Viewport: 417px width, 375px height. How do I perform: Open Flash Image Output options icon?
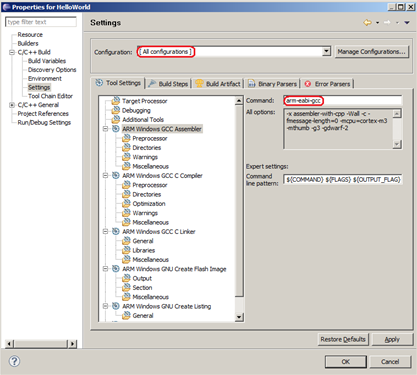pyautogui.click(x=126, y=278)
